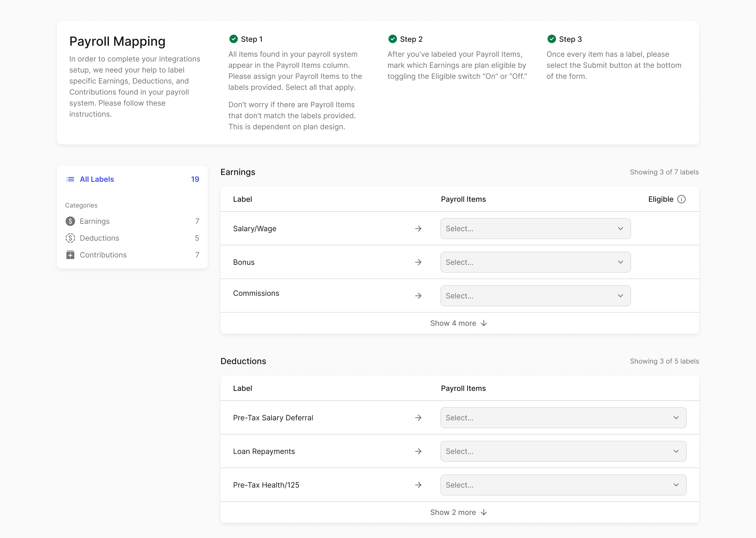
Task: Click the Contributions plus-box icon
Action: tap(70, 255)
